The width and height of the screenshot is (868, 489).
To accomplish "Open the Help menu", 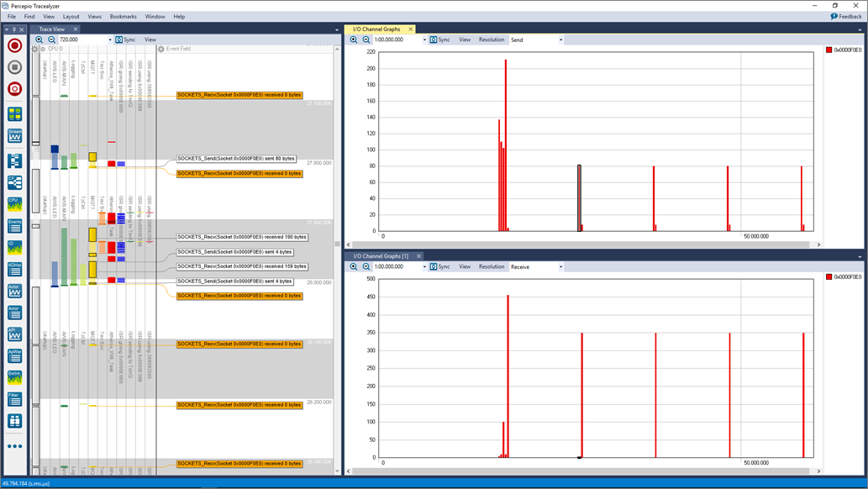I will tap(179, 17).
